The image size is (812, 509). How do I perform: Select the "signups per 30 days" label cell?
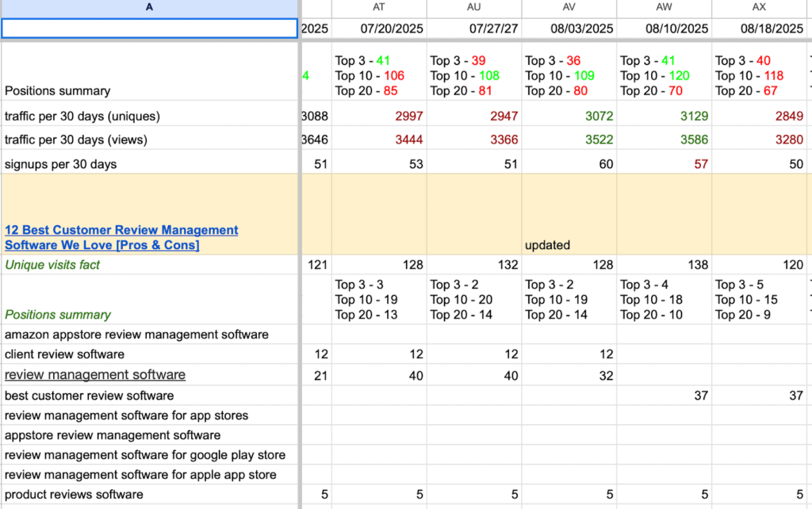(149, 164)
